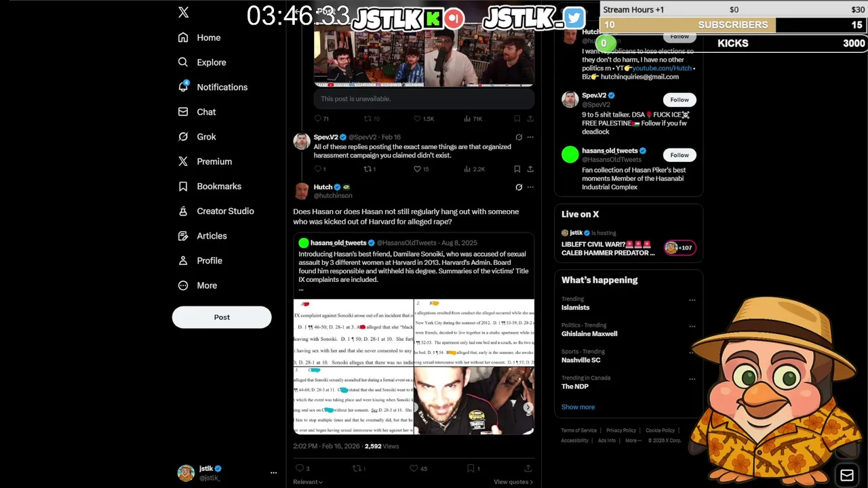This screenshot has height=488, width=868.
Task: Open Hutch post more options
Action: (x=530, y=187)
